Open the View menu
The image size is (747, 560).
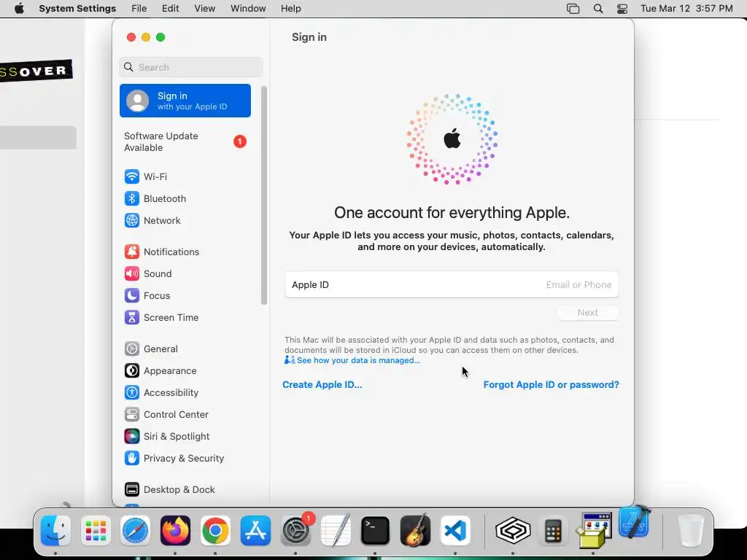[205, 9]
